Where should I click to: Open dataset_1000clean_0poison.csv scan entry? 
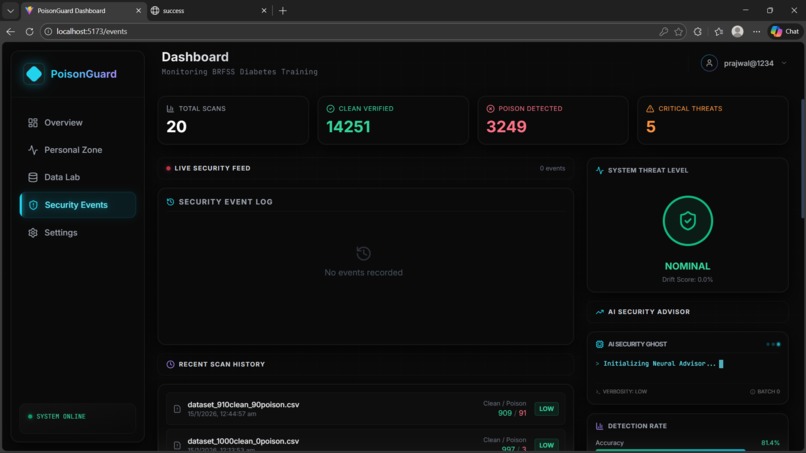tap(365, 442)
